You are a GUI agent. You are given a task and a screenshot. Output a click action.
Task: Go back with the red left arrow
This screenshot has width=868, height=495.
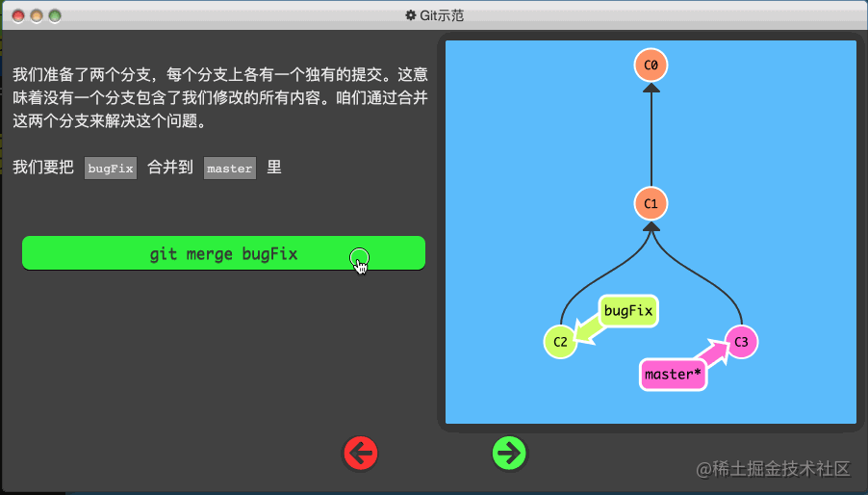pos(360,454)
